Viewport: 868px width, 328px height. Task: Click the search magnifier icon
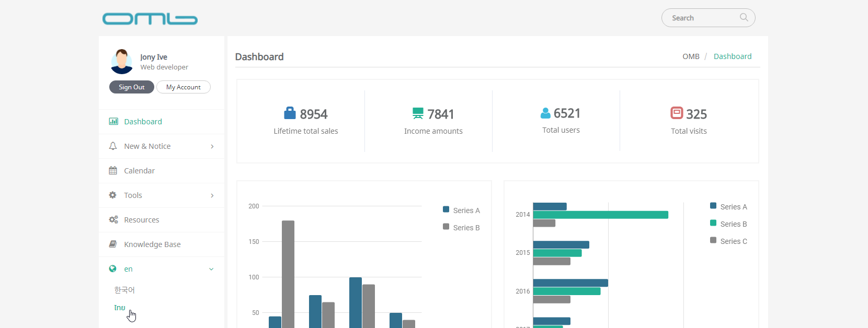click(x=744, y=18)
